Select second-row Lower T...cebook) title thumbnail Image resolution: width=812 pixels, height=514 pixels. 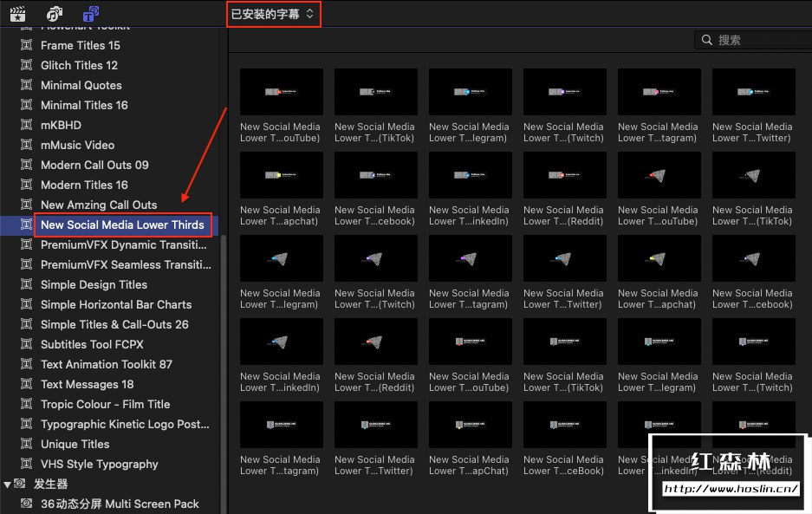coord(376,175)
